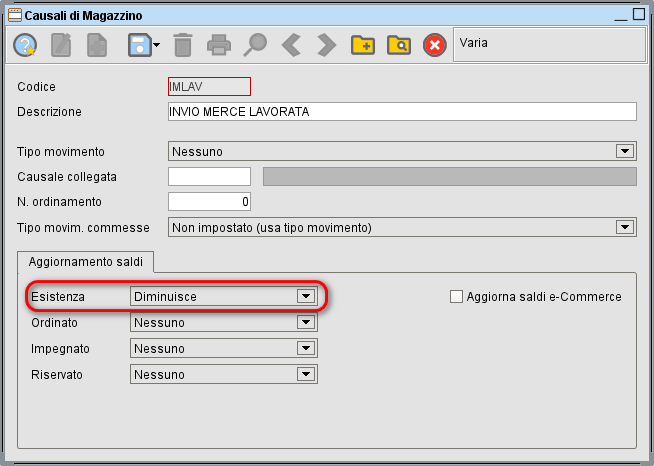Click the N. ordinamento input field
This screenshot has height=466, width=654.
(x=209, y=203)
